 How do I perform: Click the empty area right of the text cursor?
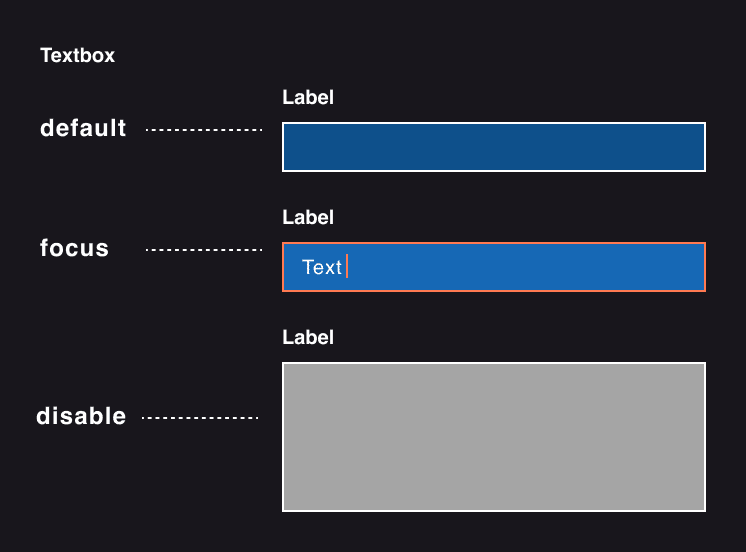click(526, 267)
